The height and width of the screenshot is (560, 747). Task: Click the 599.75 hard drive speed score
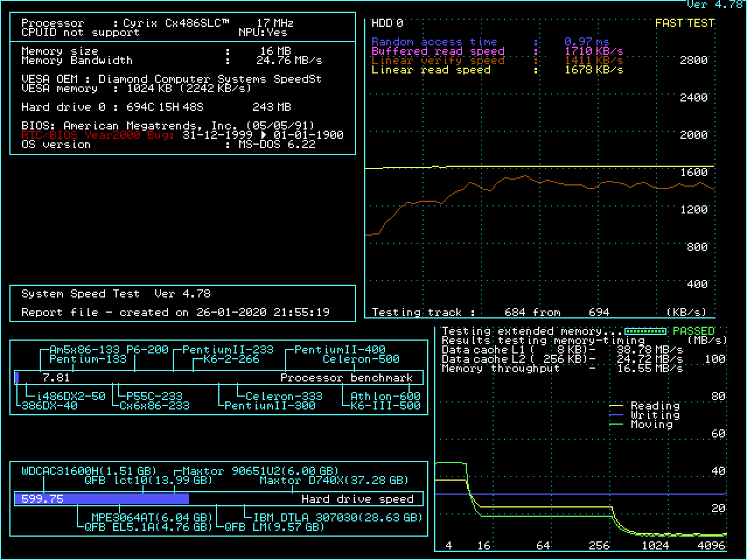(x=43, y=499)
